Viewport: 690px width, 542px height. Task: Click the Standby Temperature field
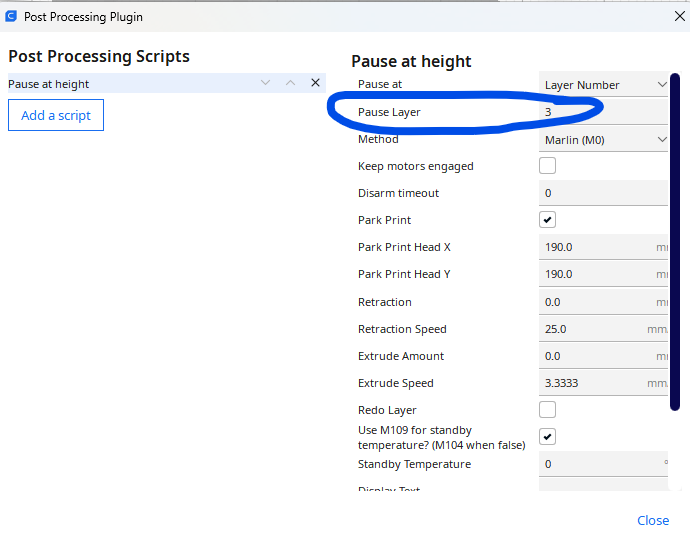point(600,464)
